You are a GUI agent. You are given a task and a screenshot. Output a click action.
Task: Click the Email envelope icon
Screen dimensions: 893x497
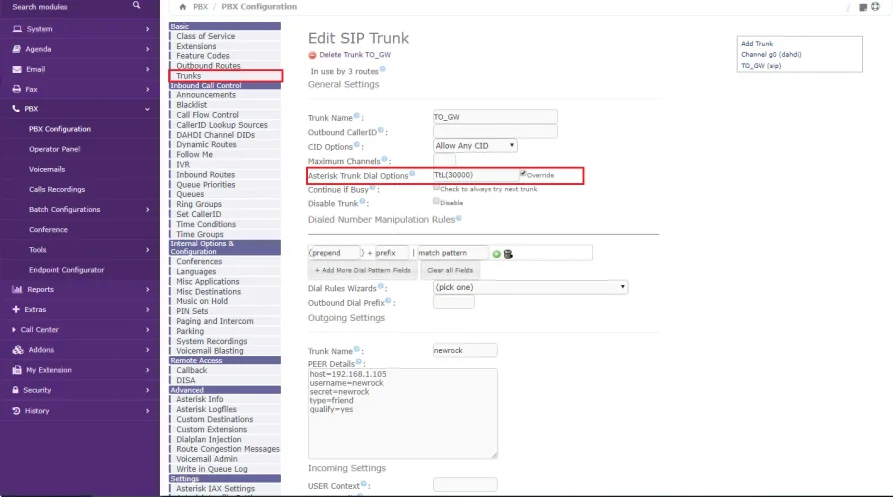click(x=17, y=69)
